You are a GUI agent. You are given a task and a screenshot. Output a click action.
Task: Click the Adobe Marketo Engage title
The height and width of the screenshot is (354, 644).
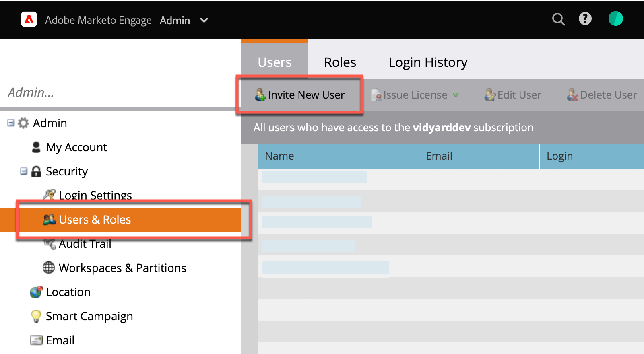(x=98, y=20)
